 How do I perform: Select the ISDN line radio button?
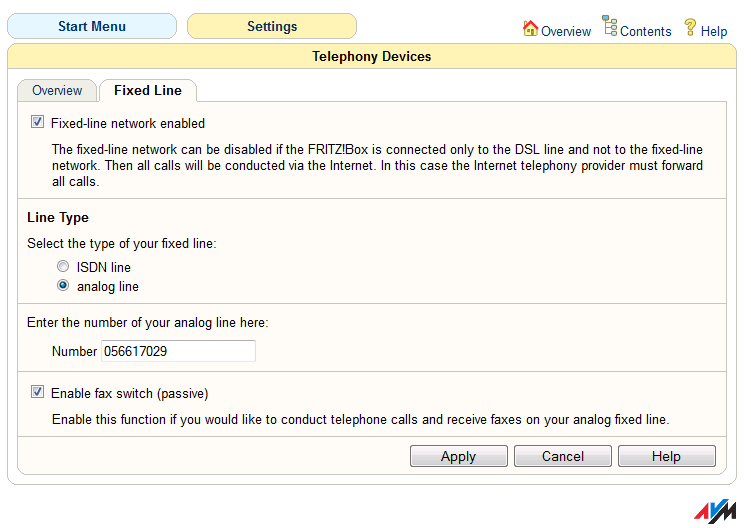coord(64,267)
